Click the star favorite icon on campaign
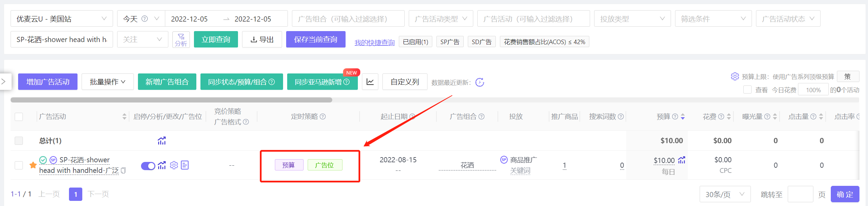Viewport: 868px width, 206px height. tap(33, 165)
